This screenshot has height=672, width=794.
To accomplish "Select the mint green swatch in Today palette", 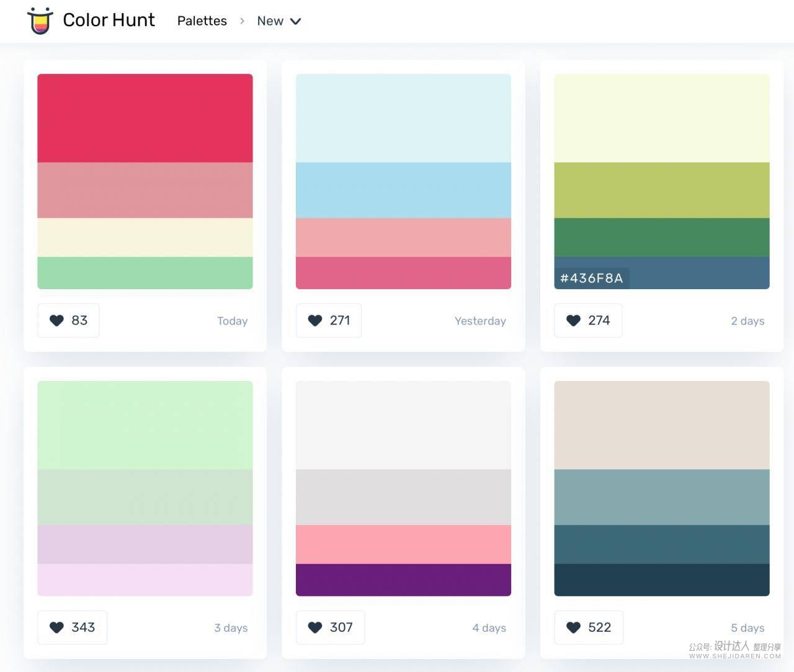I will click(145, 273).
